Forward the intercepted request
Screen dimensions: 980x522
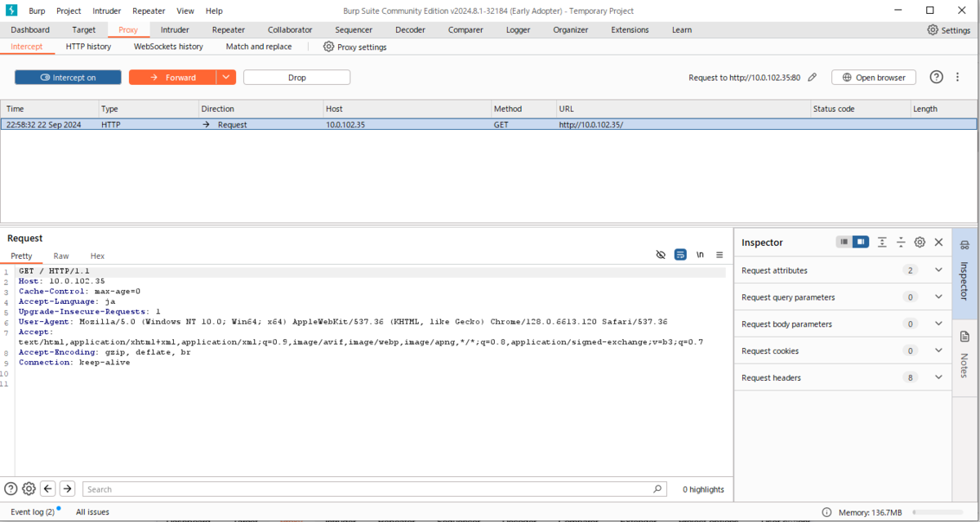click(173, 78)
